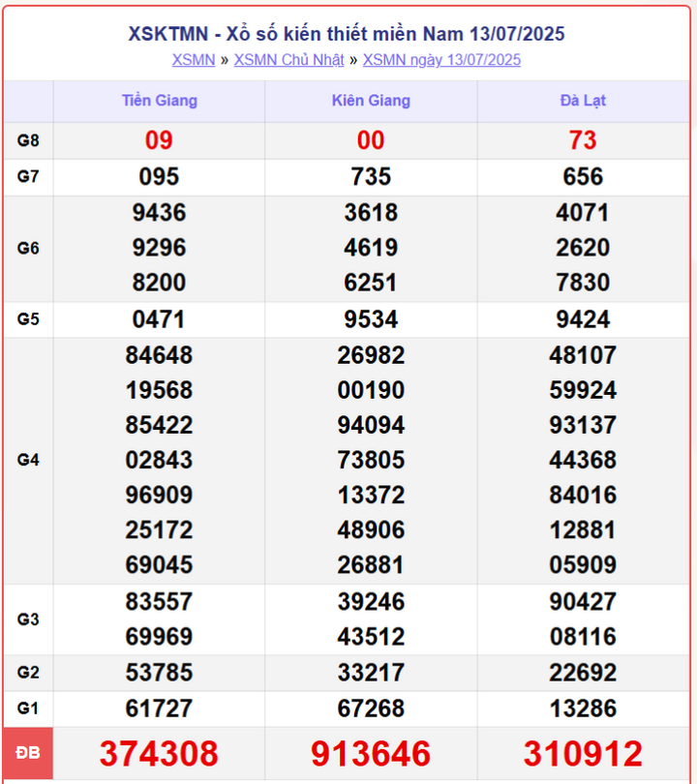The image size is (697, 784).
Task: Click Đà Lạt G7 number 656
Action: (583, 177)
